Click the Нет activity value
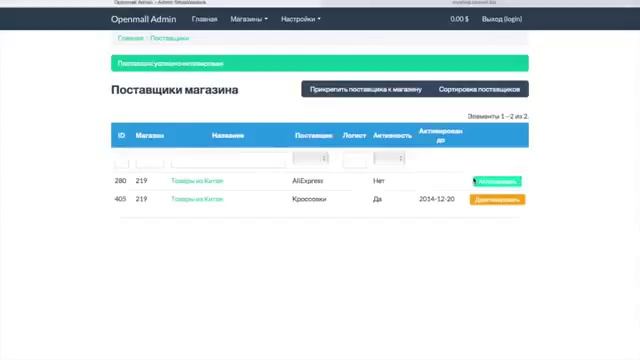Viewport: 640px width, 360px height. click(x=379, y=181)
